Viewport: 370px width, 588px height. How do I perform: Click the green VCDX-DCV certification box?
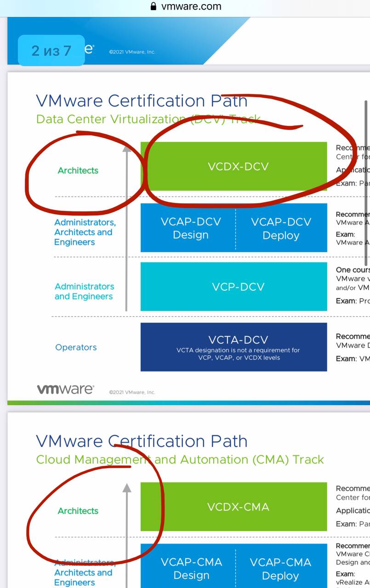coord(233,166)
